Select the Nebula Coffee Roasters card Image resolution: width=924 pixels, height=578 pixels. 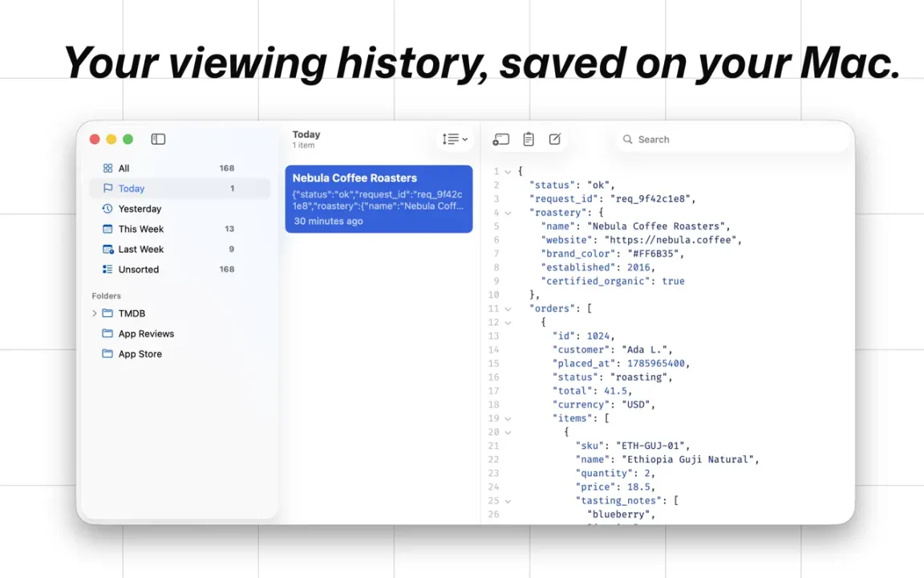tap(379, 199)
